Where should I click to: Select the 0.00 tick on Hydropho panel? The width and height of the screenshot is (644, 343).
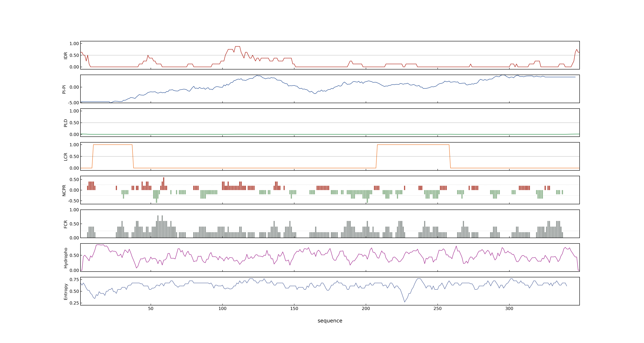(74, 270)
